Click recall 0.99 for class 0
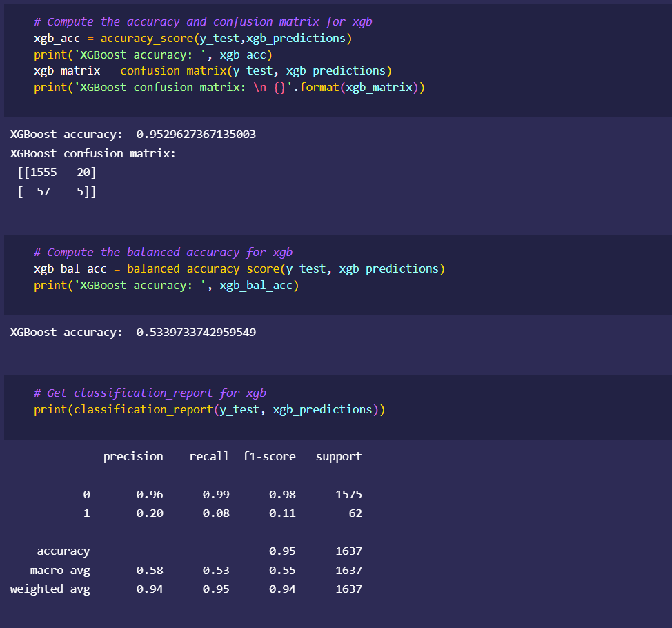The width and height of the screenshot is (672, 628). [x=216, y=495]
